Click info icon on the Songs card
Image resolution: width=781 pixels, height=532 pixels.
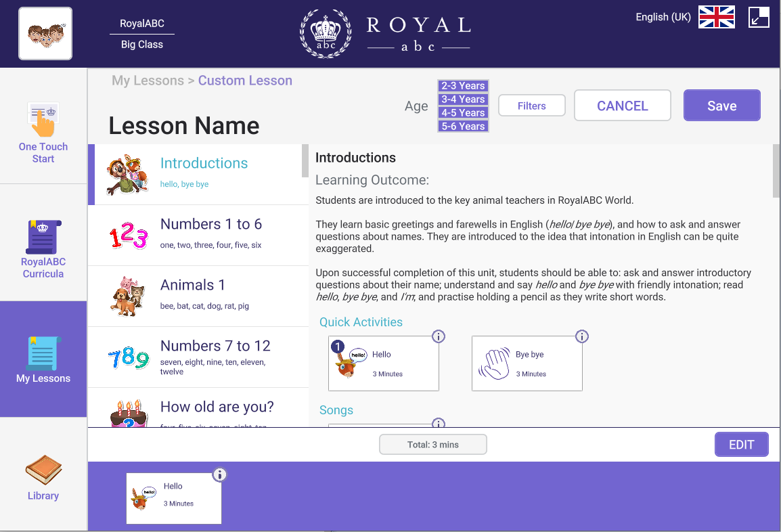tap(439, 423)
